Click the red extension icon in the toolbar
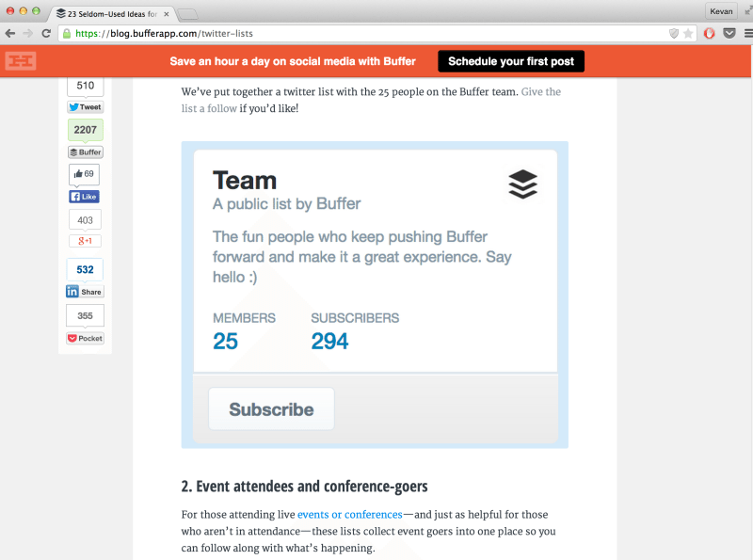Image resolution: width=753 pixels, height=560 pixels. 709,31
